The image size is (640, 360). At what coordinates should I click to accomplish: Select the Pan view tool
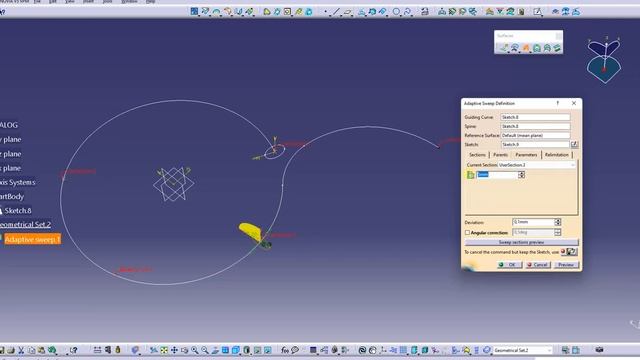(x=174, y=350)
